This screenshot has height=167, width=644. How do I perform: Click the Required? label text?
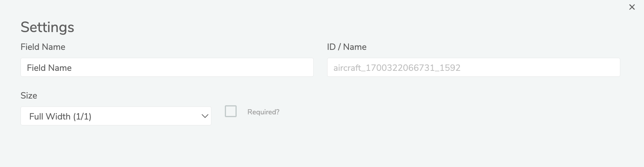(263, 112)
